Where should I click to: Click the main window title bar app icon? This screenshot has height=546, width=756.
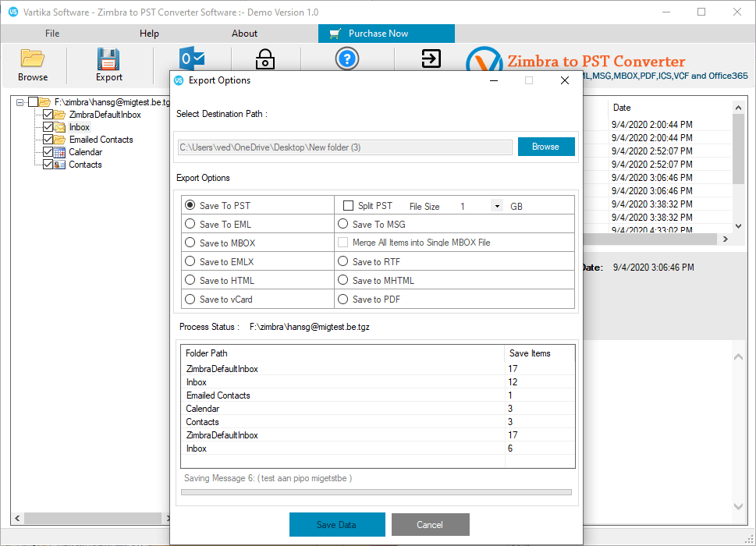coord(13,12)
